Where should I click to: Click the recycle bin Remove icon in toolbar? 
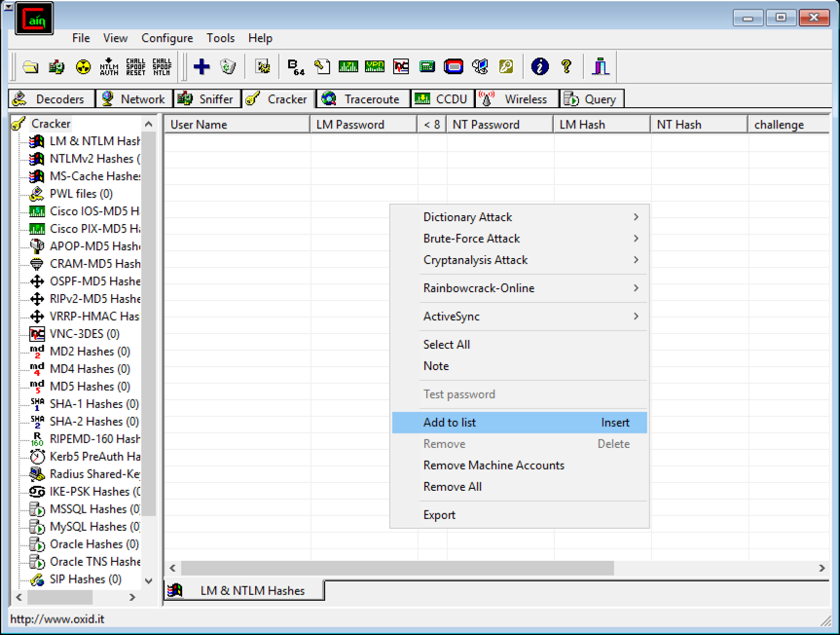228,66
